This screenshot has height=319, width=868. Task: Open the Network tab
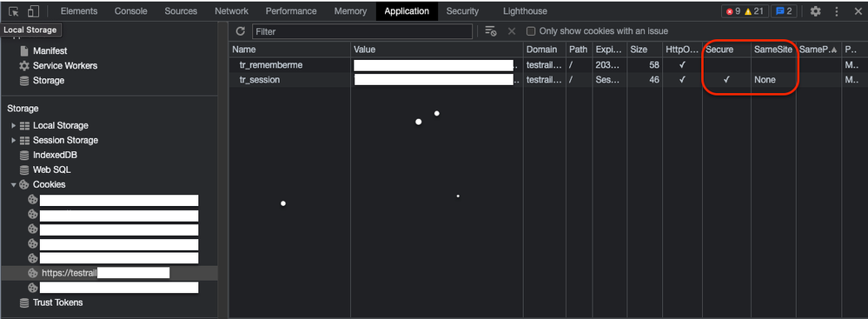231,11
